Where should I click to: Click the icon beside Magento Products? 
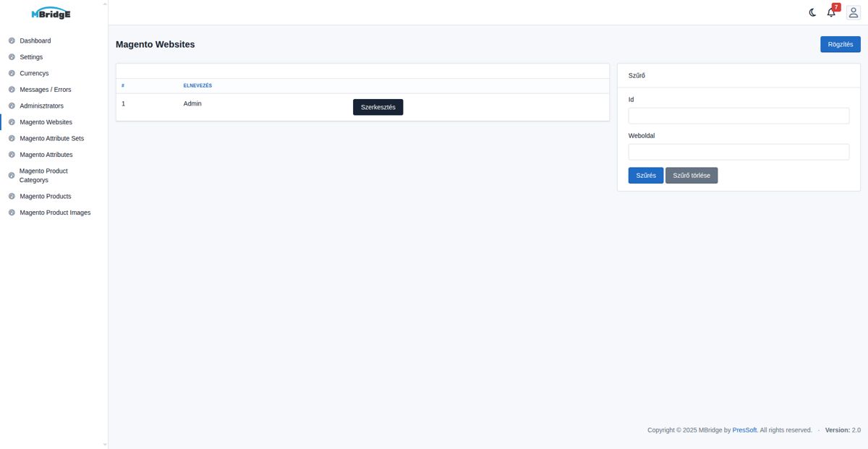12,196
